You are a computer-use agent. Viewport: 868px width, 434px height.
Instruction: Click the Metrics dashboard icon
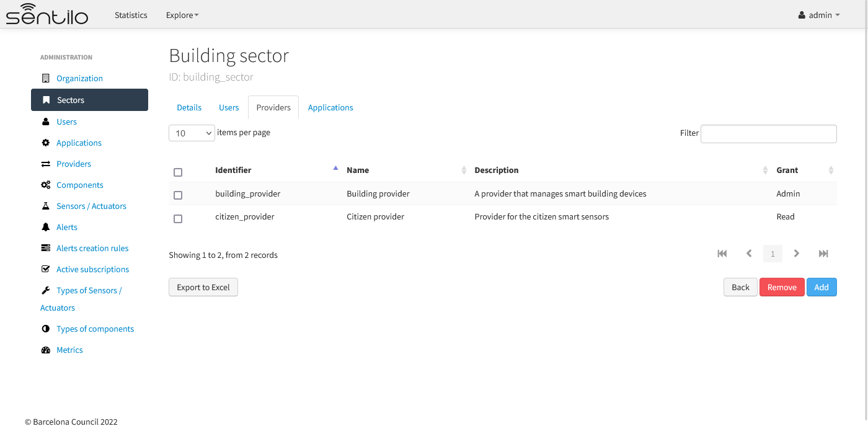[x=45, y=350]
